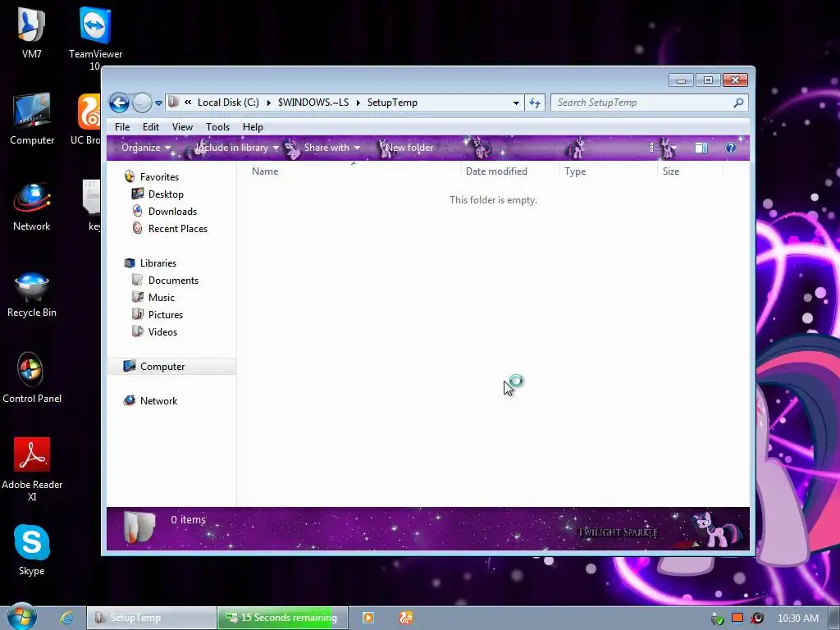Select the Network desktop icon
840x630 pixels.
click(x=32, y=206)
